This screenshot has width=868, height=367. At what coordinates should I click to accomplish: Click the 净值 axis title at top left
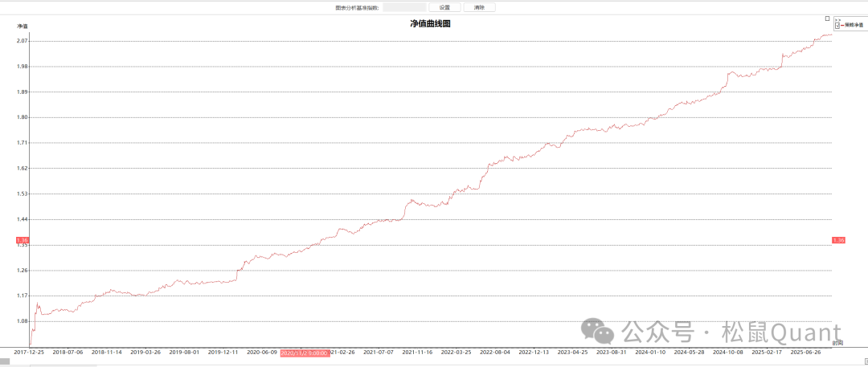[23, 27]
